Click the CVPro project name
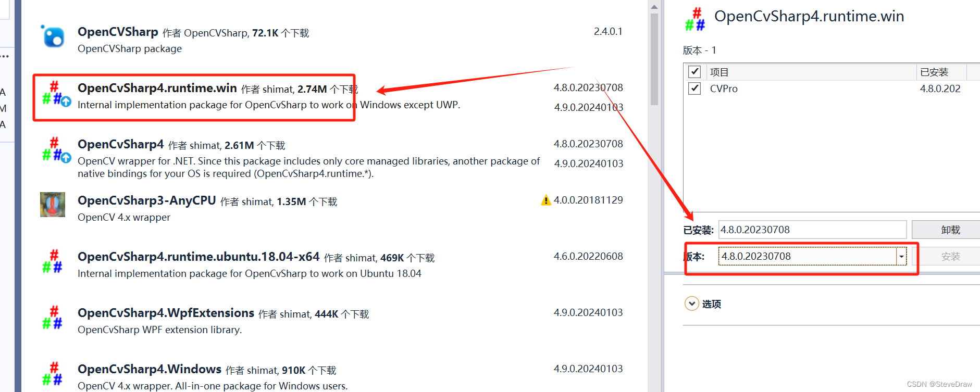980x392 pixels. click(x=724, y=88)
